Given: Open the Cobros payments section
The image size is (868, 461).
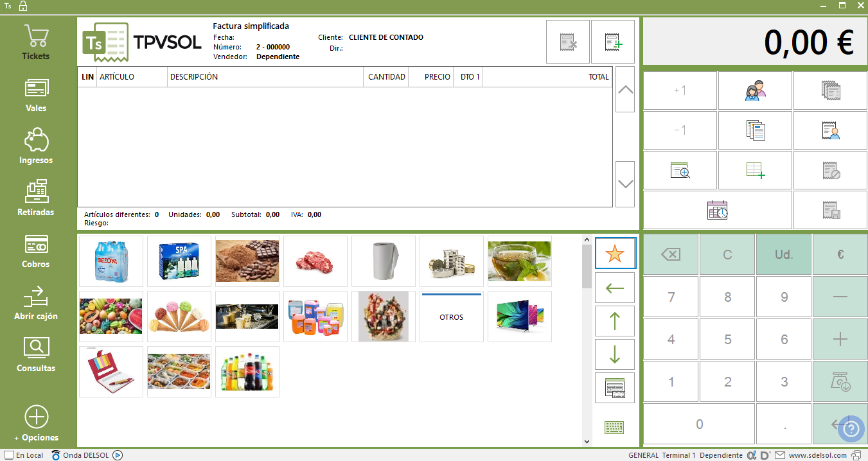Looking at the screenshot, I should 36,251.
